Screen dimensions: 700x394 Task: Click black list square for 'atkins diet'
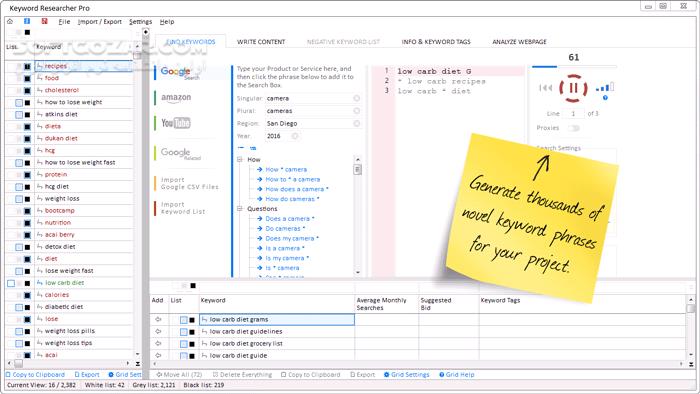coord(27,115)
